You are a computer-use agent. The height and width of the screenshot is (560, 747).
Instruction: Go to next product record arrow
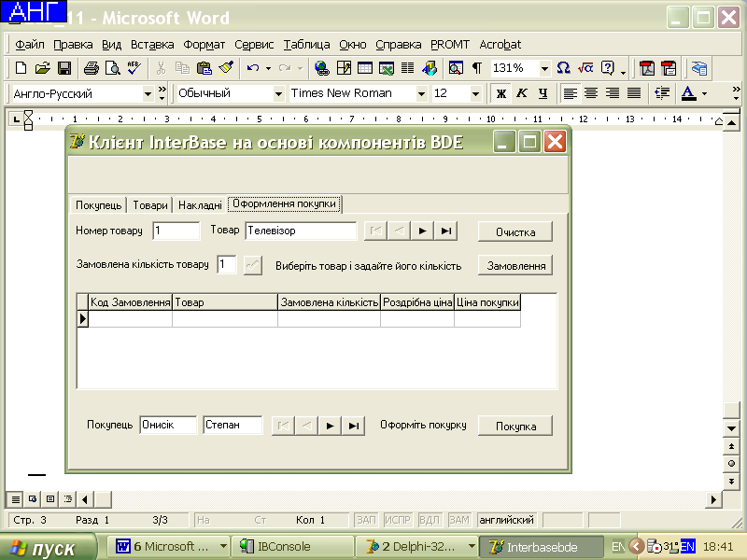(x=422, y=231)
